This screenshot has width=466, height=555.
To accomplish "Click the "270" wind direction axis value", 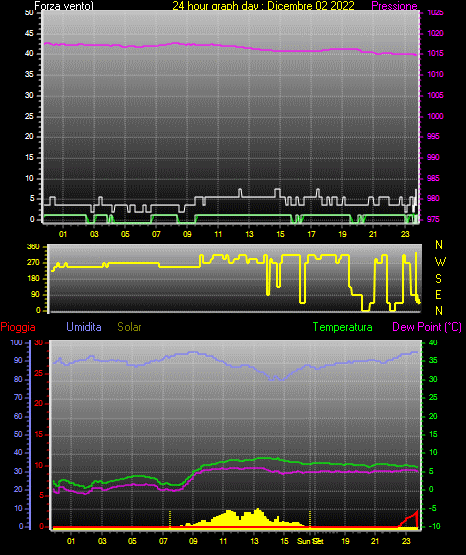I will [x=33, y=263].
